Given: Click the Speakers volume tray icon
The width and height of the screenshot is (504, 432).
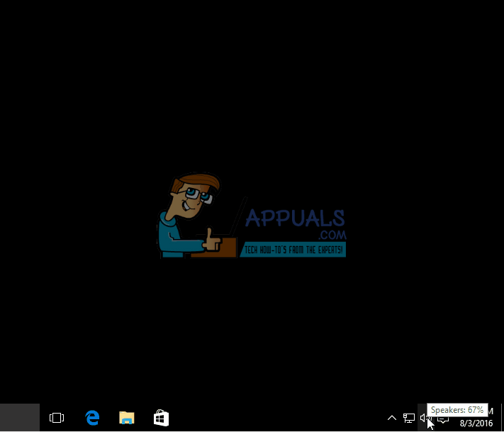Looking at the screenshot, I should [x=424, y=418].
